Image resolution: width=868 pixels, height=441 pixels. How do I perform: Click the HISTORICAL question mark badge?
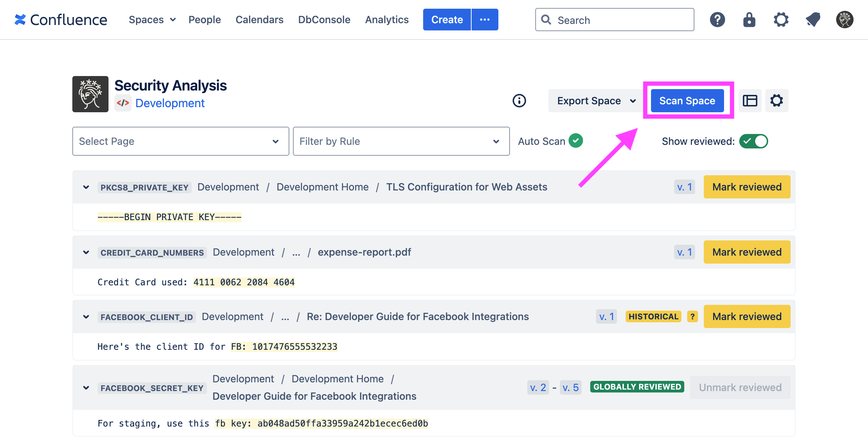692,316
